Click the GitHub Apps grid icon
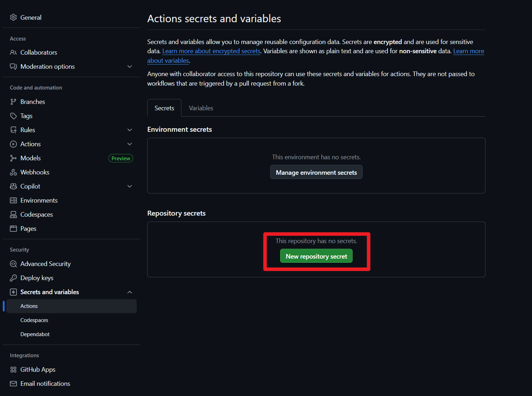Image resolution: width=532 pixels, height=396 pixels. pos(13,370)
